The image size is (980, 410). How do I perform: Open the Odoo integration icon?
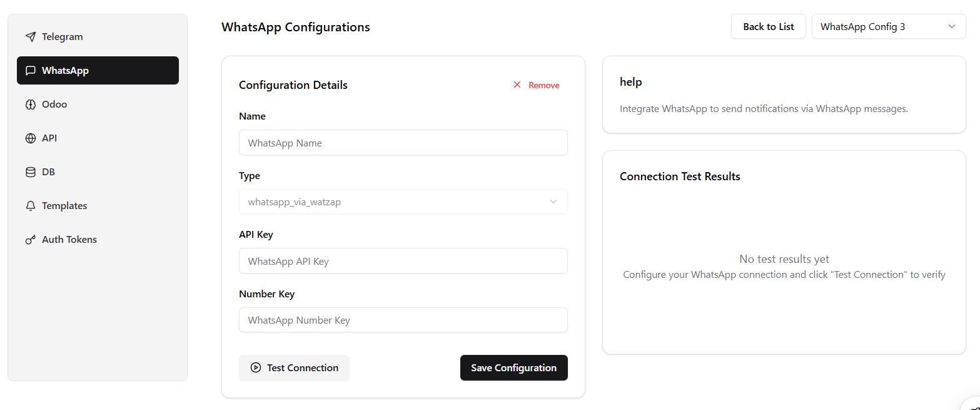30,104
